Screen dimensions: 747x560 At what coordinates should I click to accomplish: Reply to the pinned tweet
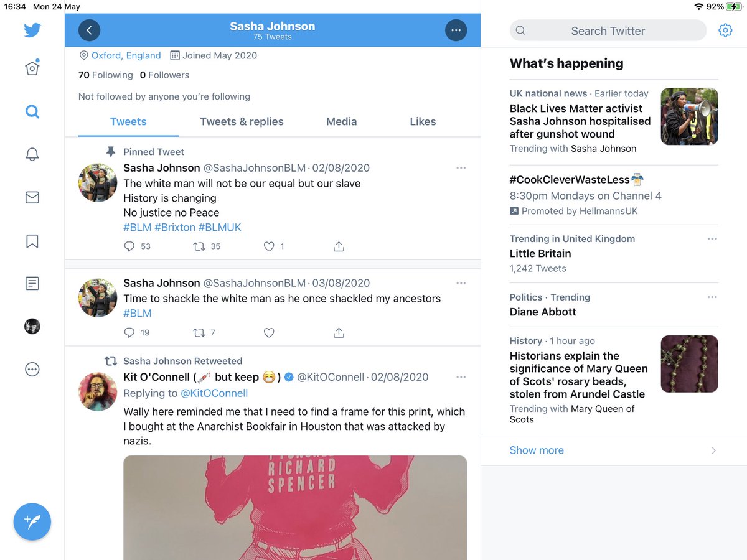click(129, 246)
